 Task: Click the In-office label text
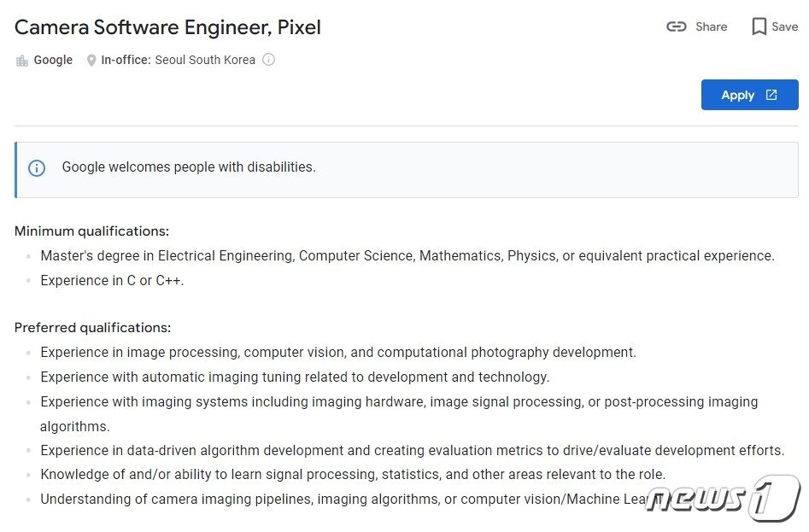point(126,60)
